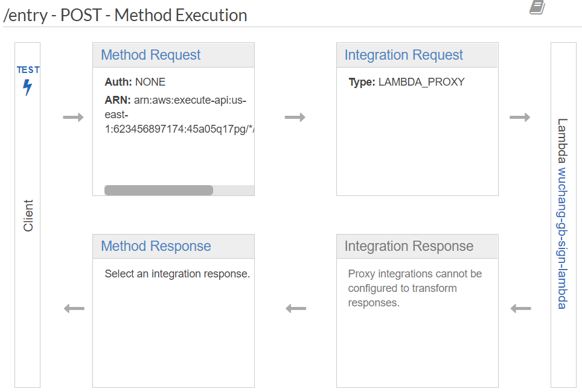Click arrow from Method Response to Client

coord(74,309)
